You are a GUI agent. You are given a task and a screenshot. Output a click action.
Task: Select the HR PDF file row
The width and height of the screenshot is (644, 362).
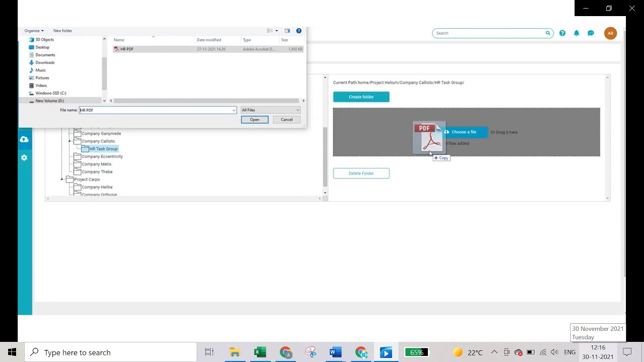point(208,49)
